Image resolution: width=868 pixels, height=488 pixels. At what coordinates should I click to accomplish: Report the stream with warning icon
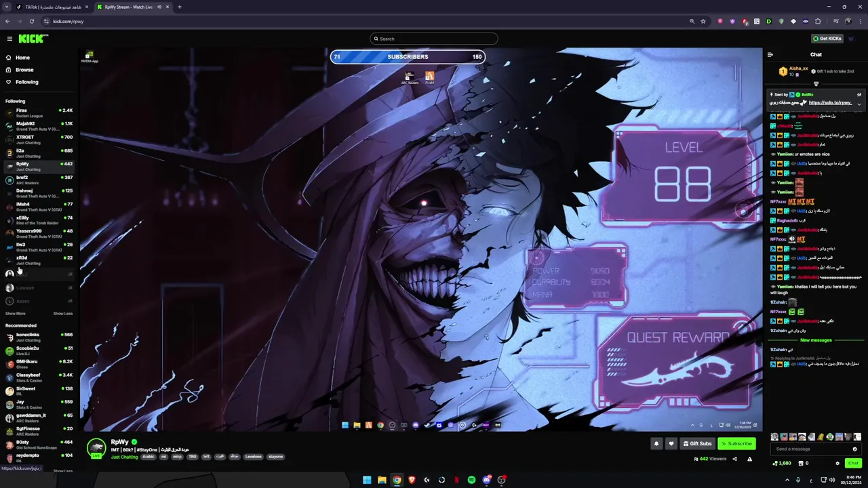(749, 460)
